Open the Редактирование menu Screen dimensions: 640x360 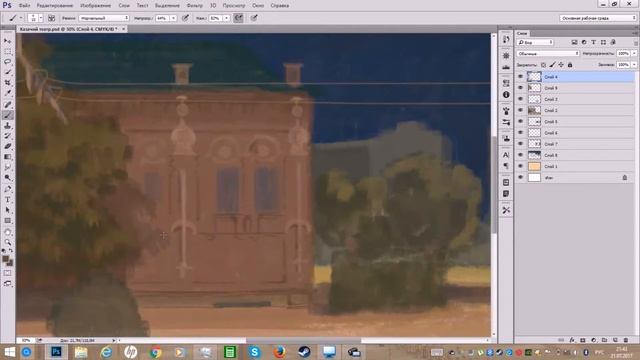pyautogui.click(x=55, y=6)
